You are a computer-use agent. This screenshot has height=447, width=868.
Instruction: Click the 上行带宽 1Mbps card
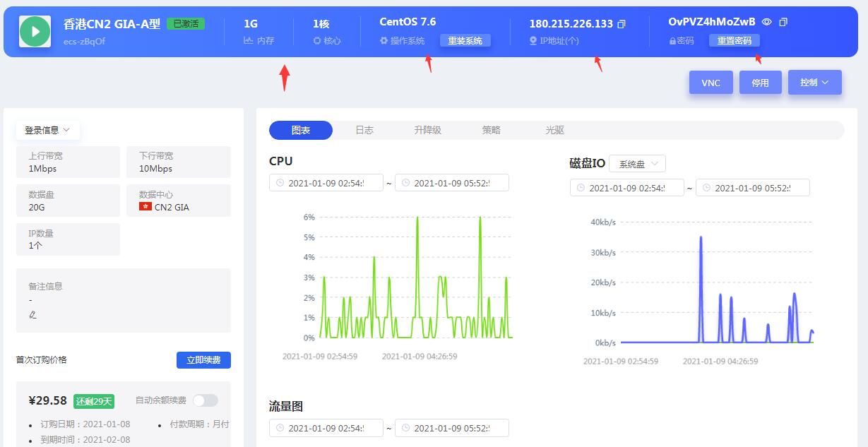[68, 162]
